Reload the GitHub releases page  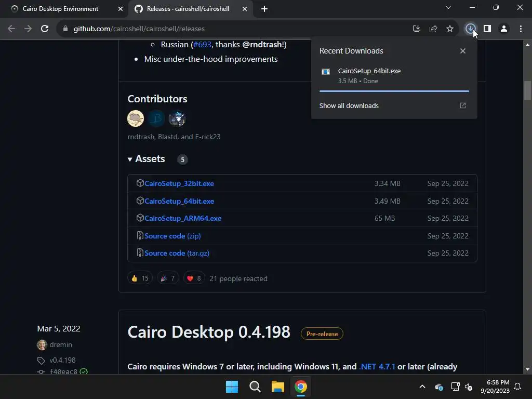(x=45, y=29)
